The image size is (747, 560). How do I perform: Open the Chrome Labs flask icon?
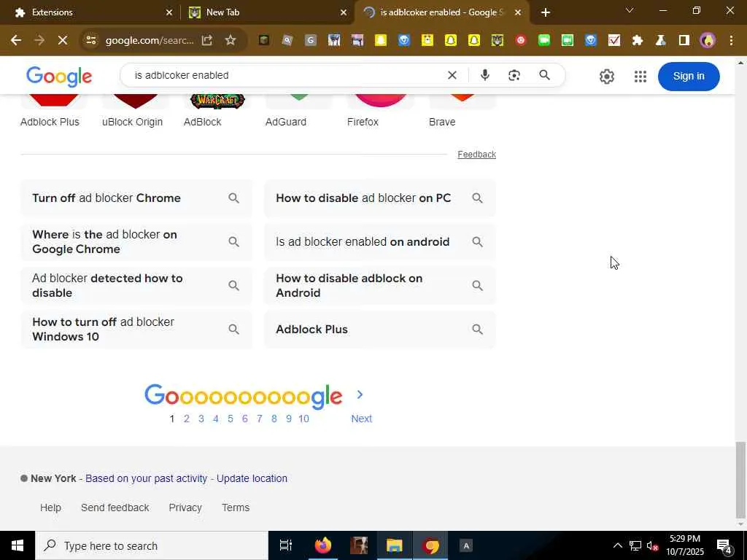(x=661, y=41)
